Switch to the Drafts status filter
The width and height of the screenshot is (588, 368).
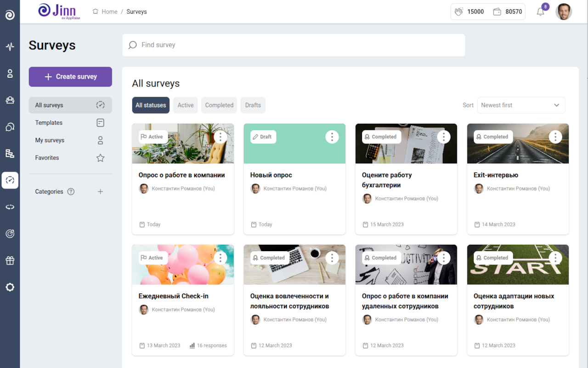click(253, 105)
